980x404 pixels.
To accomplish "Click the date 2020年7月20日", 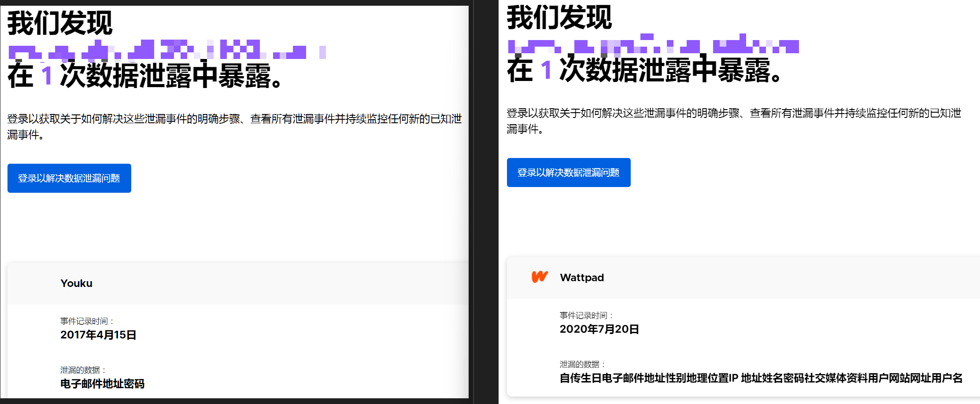I will tap(599, 329).
